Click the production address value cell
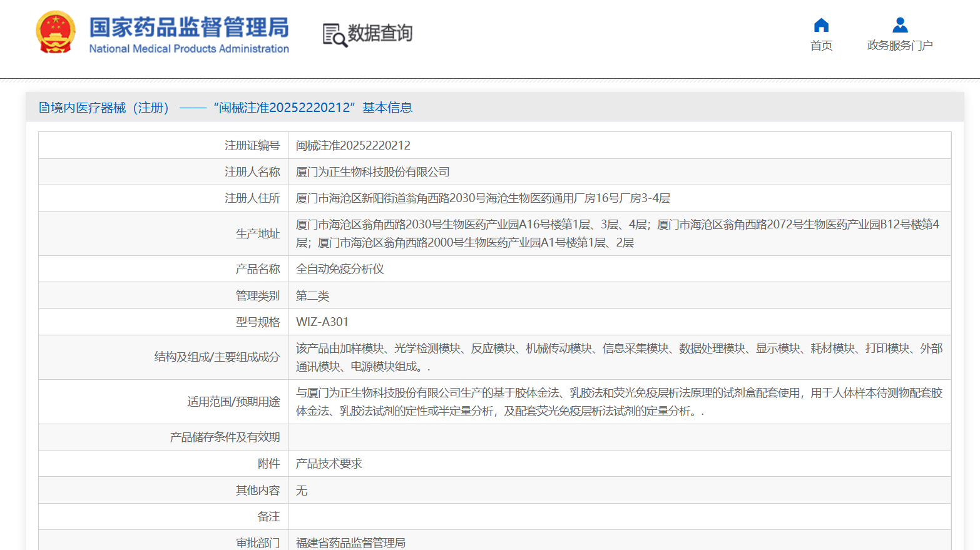The image size is (980, 550). click(620, 233)
